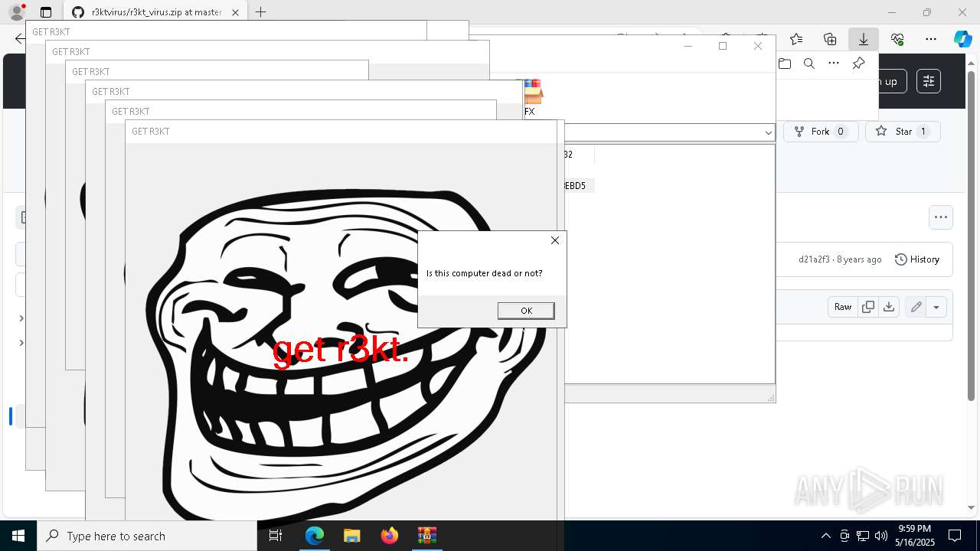
Task: Download raw file icon on GitHub
Action: pos(889,307)
